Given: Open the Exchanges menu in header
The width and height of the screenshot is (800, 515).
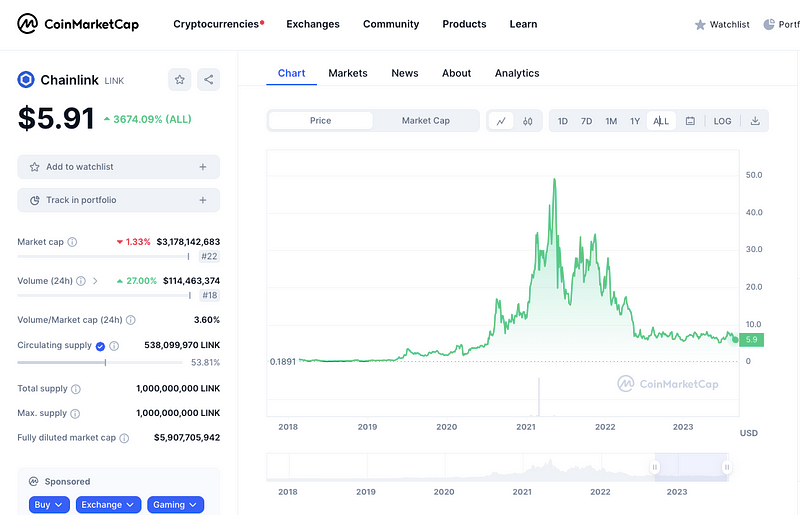Looking at the screenshot, I should tap(312, 24).
